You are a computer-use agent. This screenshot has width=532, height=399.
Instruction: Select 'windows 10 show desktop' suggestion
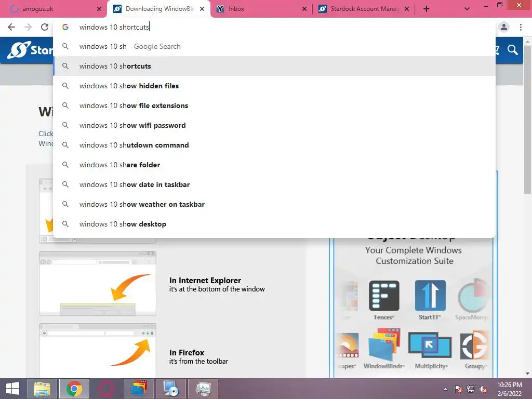tap(274, 224)
